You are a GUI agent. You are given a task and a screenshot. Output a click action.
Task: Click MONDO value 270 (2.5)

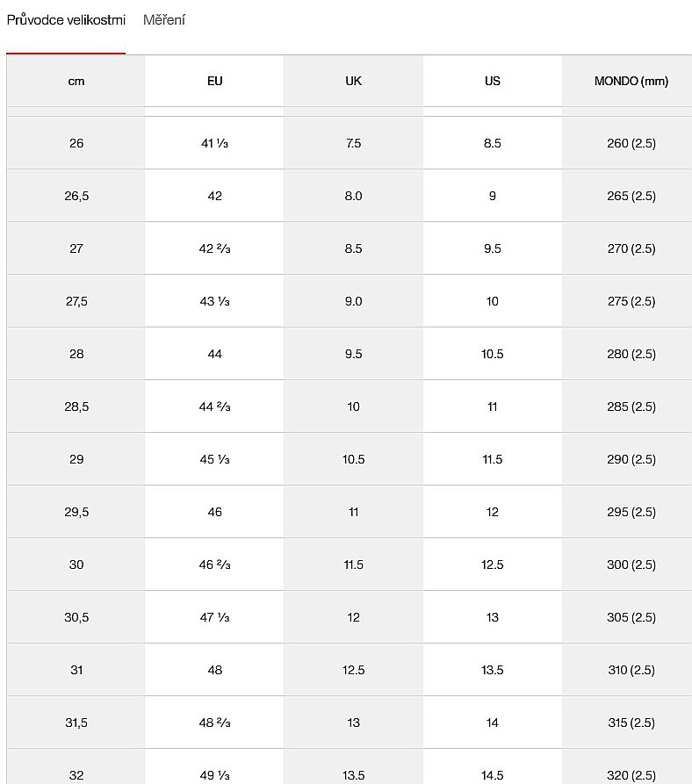(x=631, y=248)
